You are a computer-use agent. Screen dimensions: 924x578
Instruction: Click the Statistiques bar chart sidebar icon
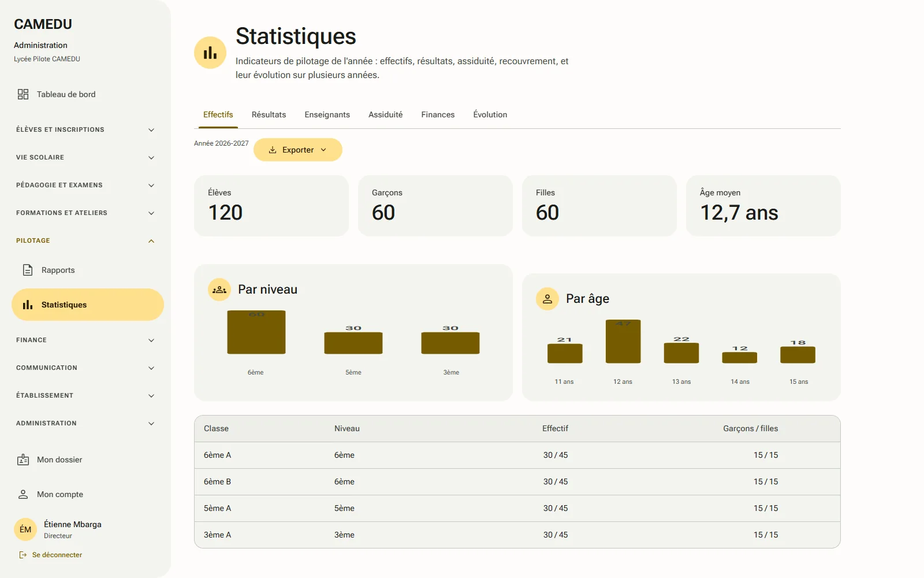(x=28, y=305)
